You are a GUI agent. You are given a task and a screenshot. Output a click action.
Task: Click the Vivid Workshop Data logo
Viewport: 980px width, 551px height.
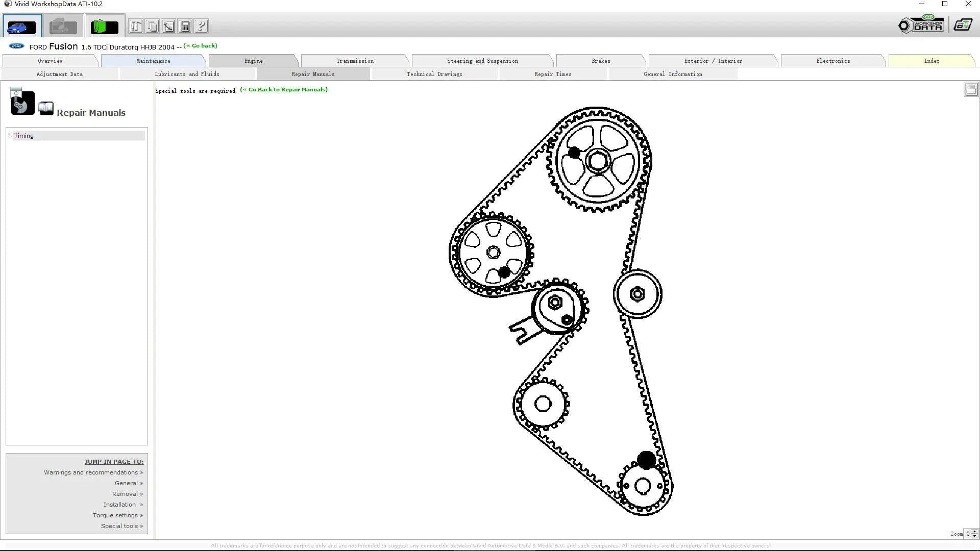pos(922,24)
